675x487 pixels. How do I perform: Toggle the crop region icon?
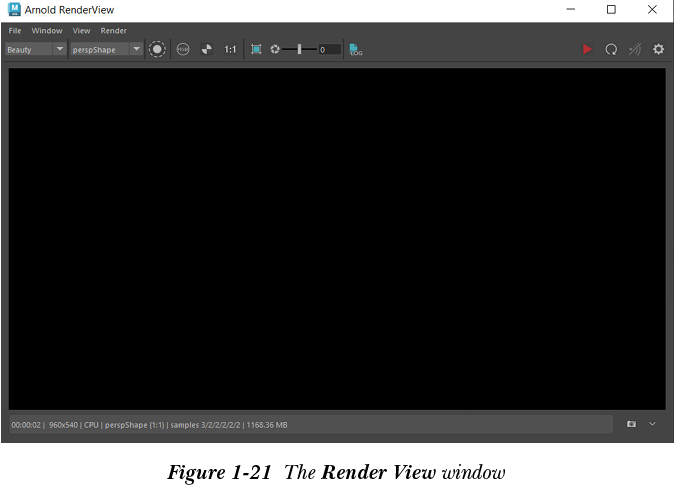(256, 49)
